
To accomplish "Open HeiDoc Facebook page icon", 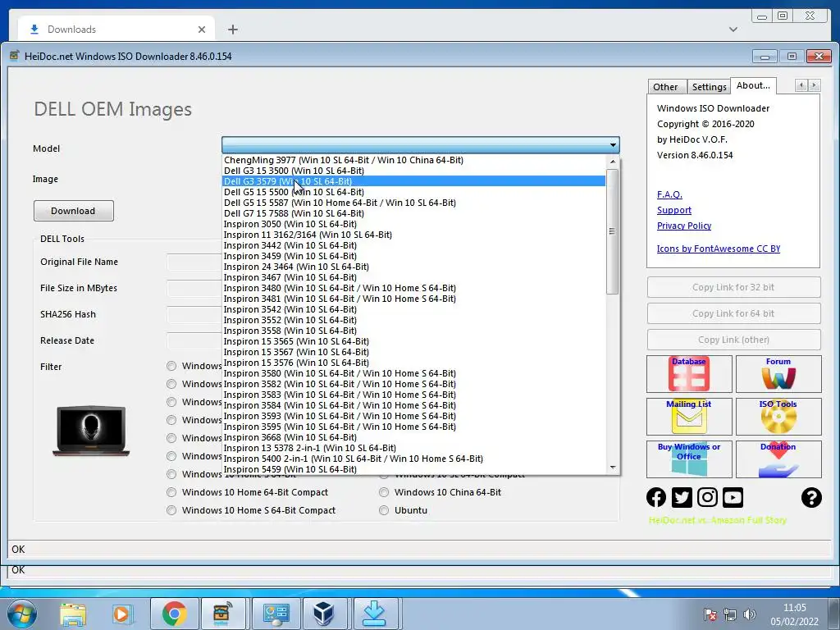I will tap(656, 497).
